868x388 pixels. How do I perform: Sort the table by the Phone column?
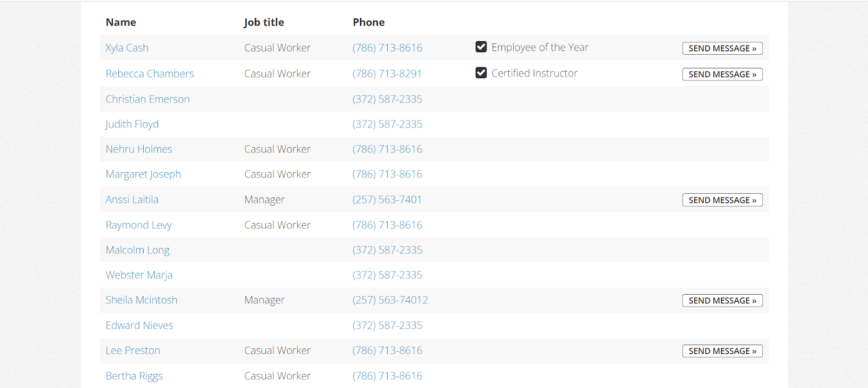pyautogui.click(x=368, y=22)
